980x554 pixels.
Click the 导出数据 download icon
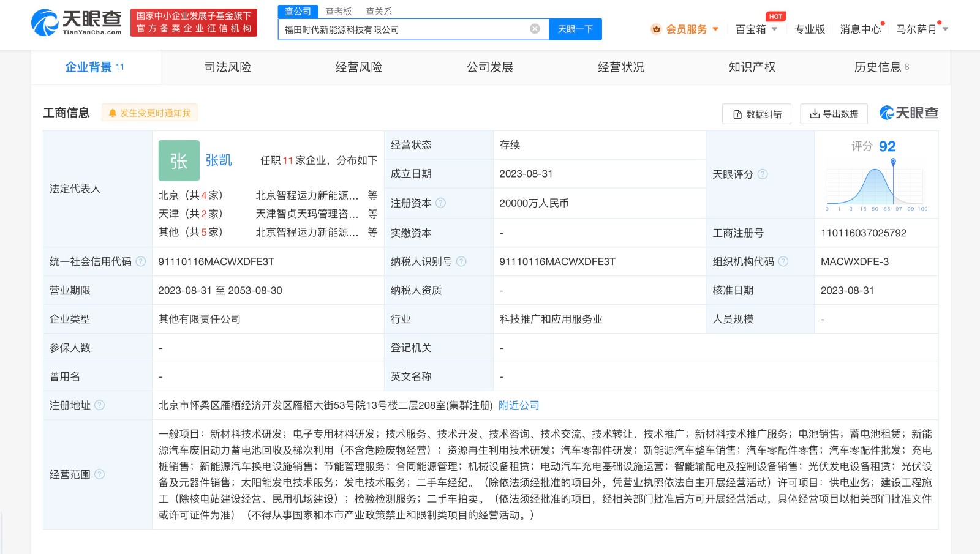(x=815, y=114)
